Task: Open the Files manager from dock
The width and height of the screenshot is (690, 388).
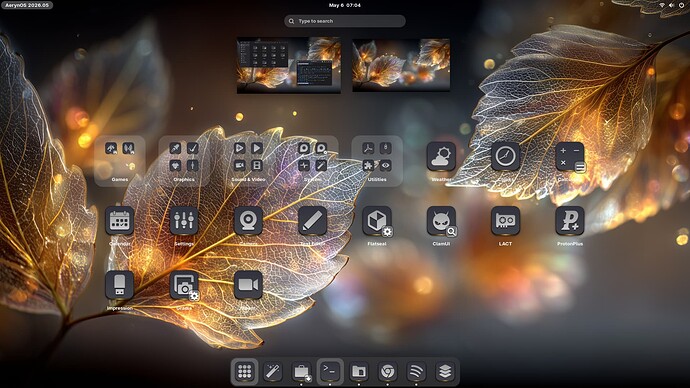Action: tap(359, 372)
